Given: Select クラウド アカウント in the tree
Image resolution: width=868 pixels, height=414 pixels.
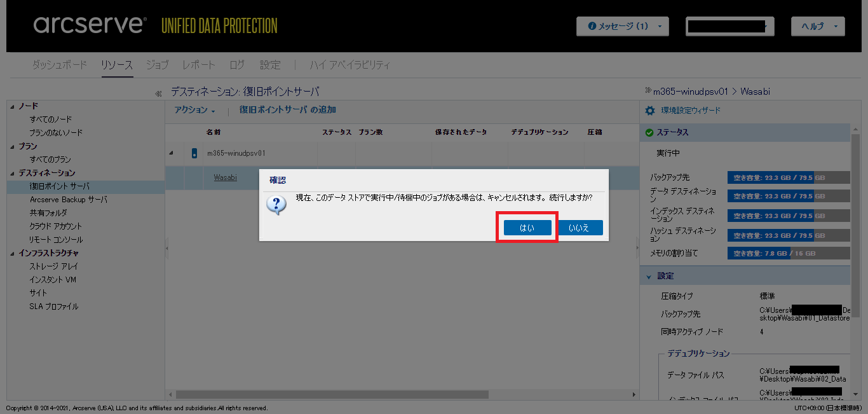Looking at the screenshot, I should [x=56, y=226].
